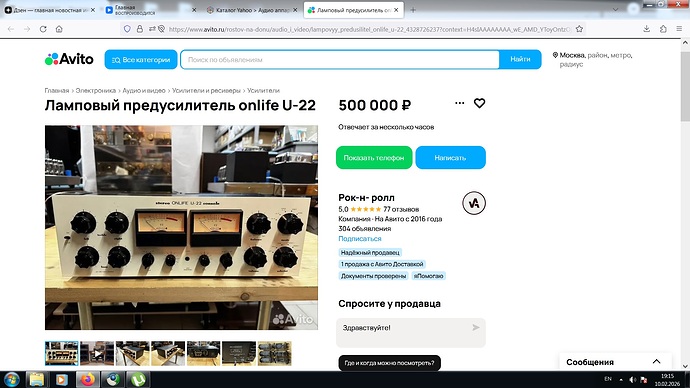Viewport: 690px width, 388px height.
Task: Add listing to favorites with heart icon
Action: pyautogui.click(x=479, y=103)
